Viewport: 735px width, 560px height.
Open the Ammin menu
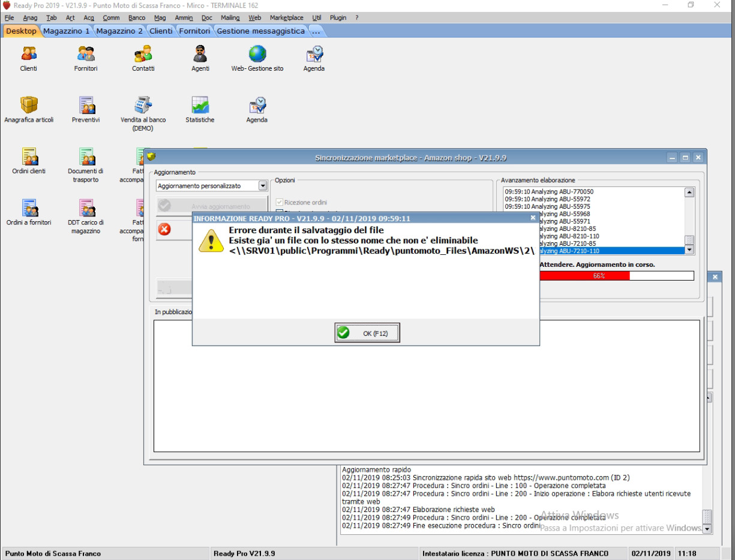pyautogui.click(x=184, y=18)
